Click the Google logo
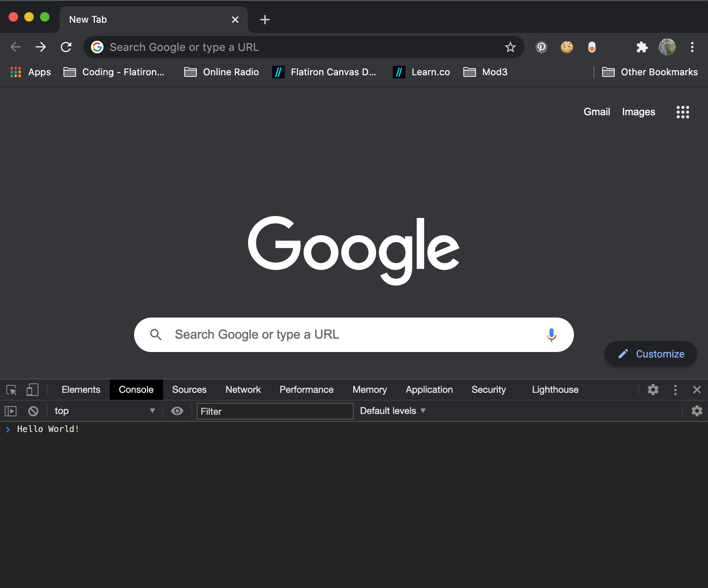This screenshot has height=588, width=708. click(x=354, y=250)
